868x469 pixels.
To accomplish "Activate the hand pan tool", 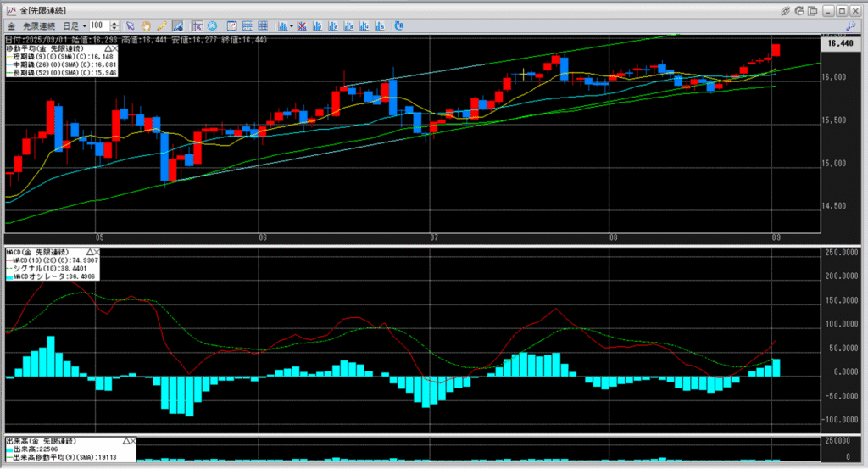I will [147, 25].
